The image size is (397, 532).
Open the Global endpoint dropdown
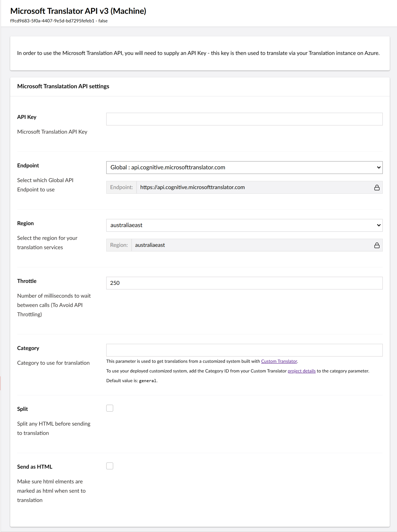[x=244, y=167]
